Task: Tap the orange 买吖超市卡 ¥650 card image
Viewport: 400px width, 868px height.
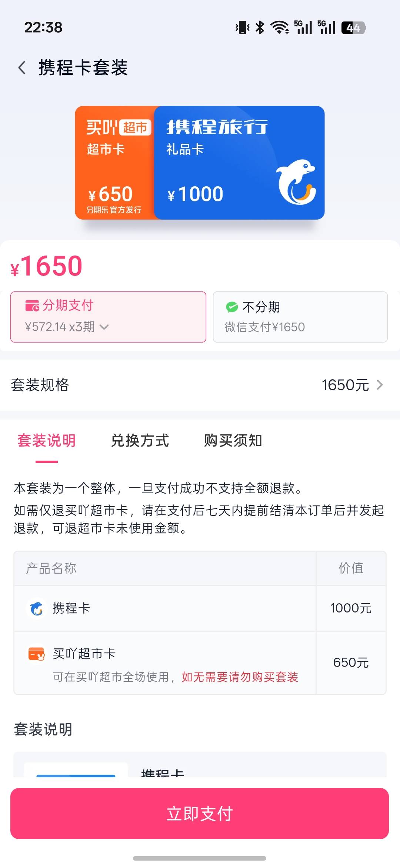Action: point(114,163)
